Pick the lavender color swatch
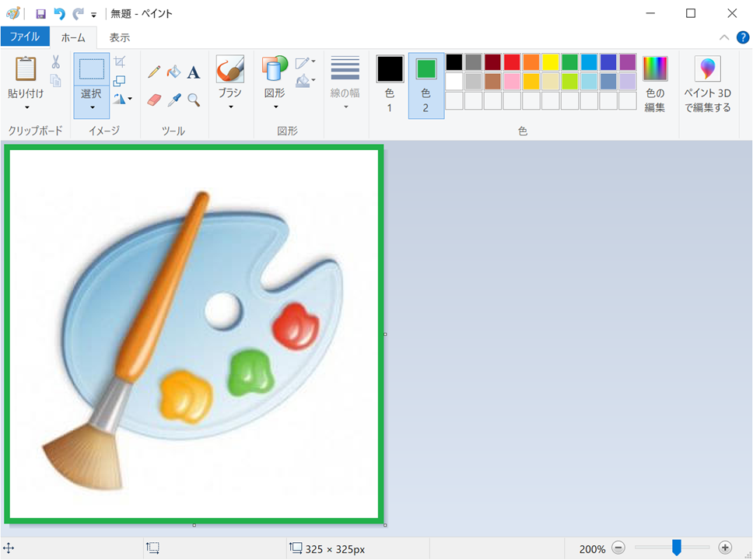This screenshot has width=753, height=560. click(628, 82)
